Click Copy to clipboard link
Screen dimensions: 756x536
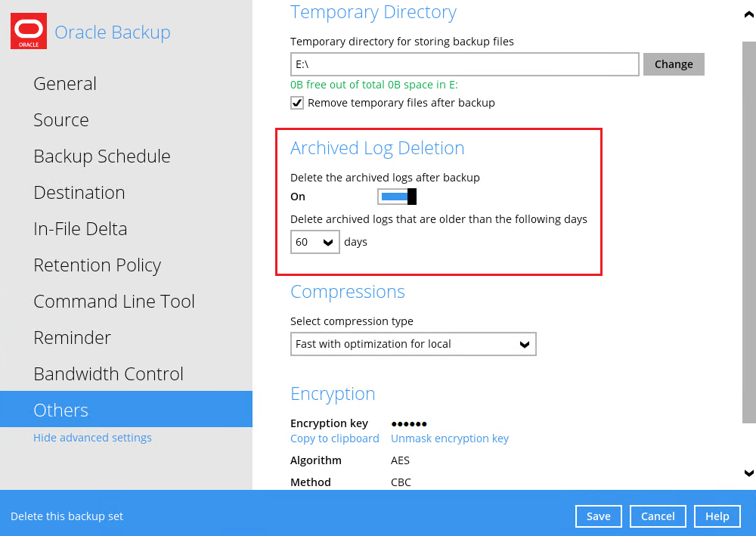[x=335, y=438]
